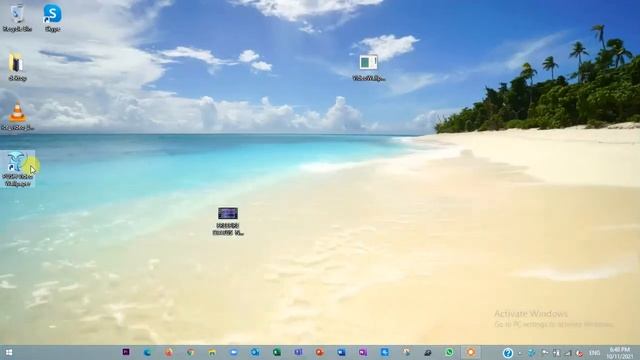Expand the hidden system tray icons arrow
This screenshot has height=360, width=640.
(x=520, y=353)
